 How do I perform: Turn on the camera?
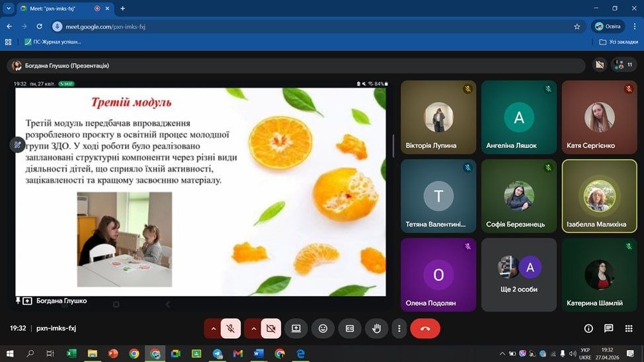point(270,328)
